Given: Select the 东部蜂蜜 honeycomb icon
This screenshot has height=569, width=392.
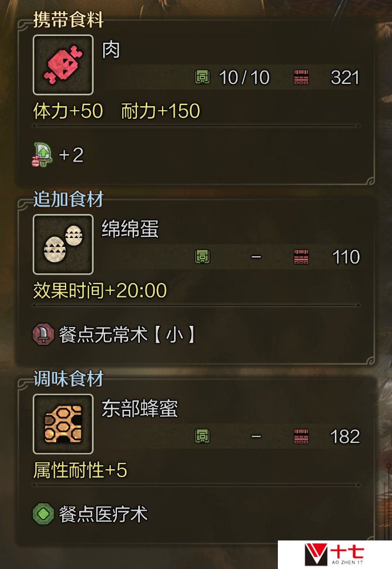Looking at the screenshot, I should tap(63, 424).
